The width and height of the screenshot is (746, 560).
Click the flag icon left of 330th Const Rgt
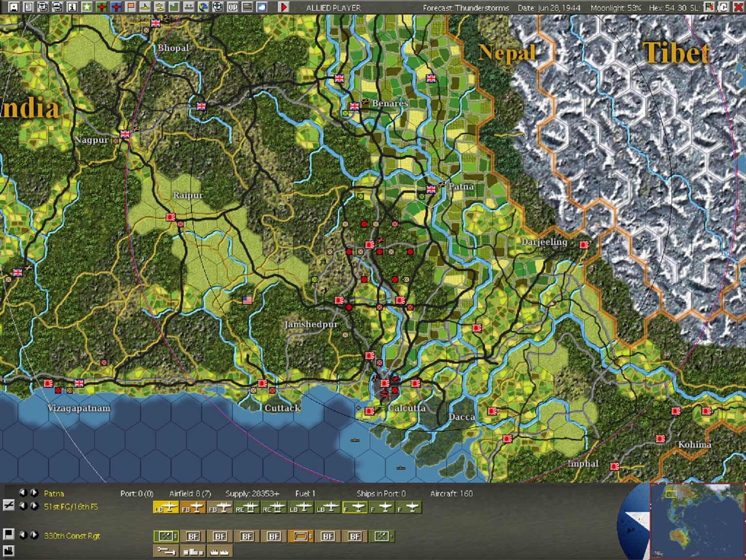coord(9,534)
